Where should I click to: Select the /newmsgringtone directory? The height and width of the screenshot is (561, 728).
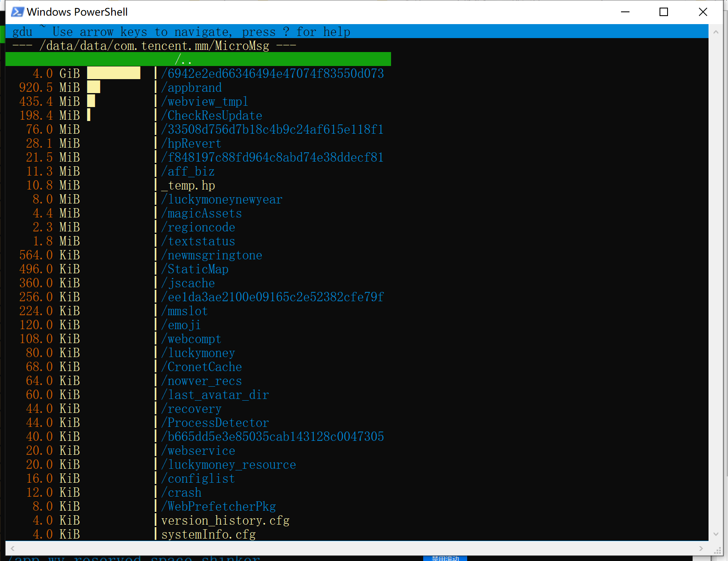[212, 255]
